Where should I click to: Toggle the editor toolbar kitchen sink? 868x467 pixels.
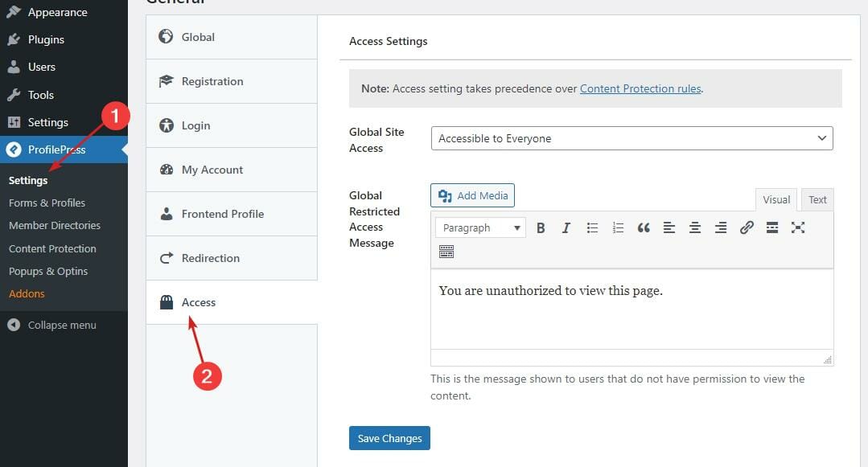click(x=446, y=252)
